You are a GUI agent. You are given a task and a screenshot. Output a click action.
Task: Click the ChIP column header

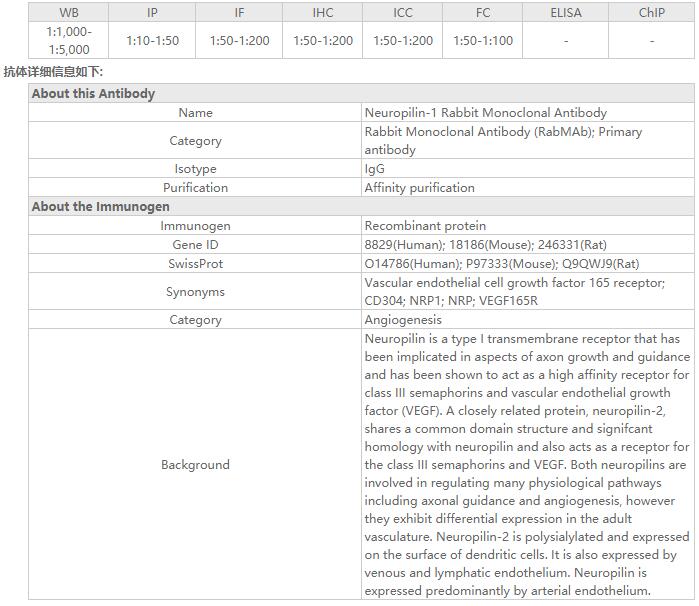[x=651, y=12]
